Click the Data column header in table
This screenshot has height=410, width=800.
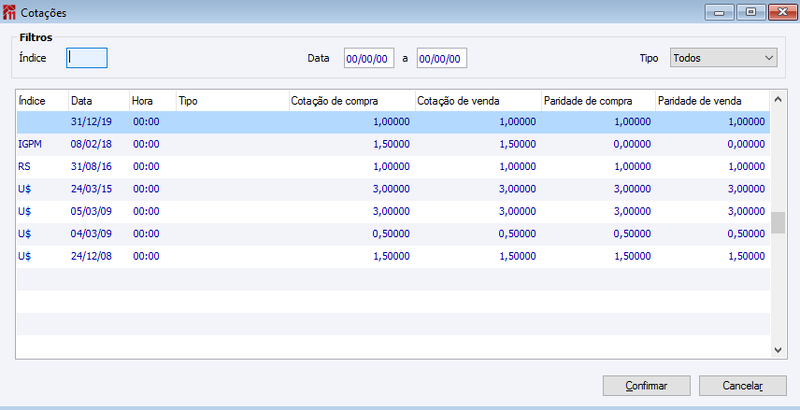point(98,101)
